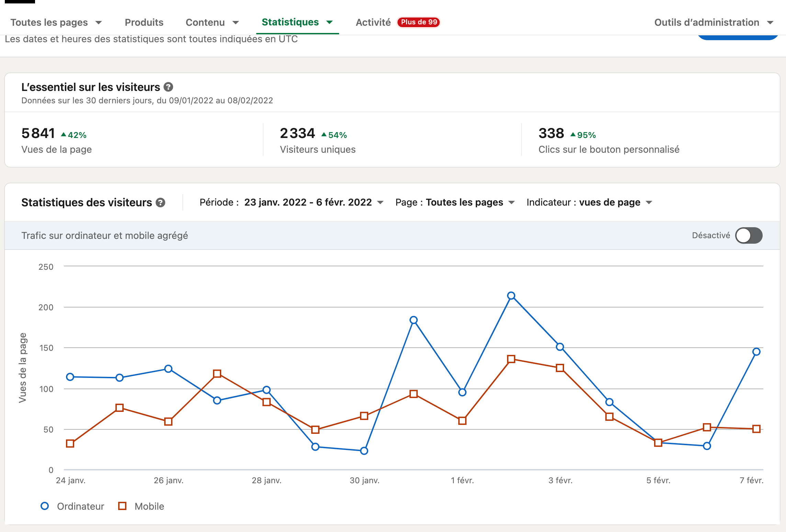This screenshot has height=532, width=786.
Task: Open the Page : Toutes les pages filter
Action: pyautogui.click(x=455, y=202)
